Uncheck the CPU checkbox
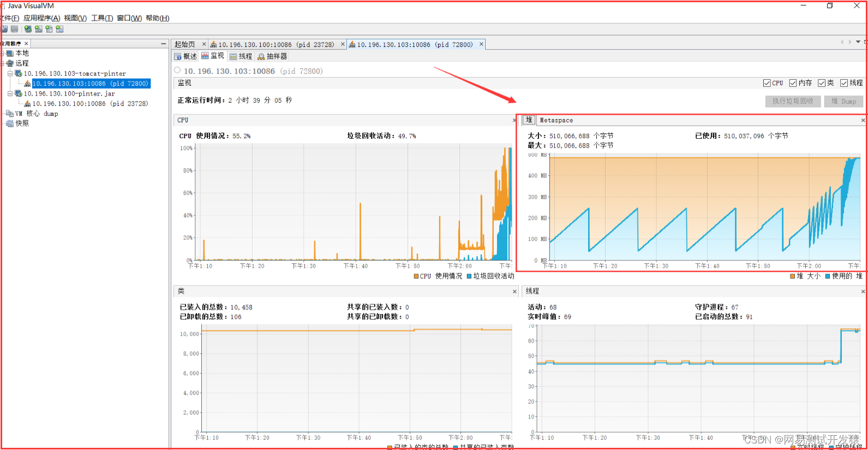The height and width of the screenshot is (450, 868). pos(767,83)
